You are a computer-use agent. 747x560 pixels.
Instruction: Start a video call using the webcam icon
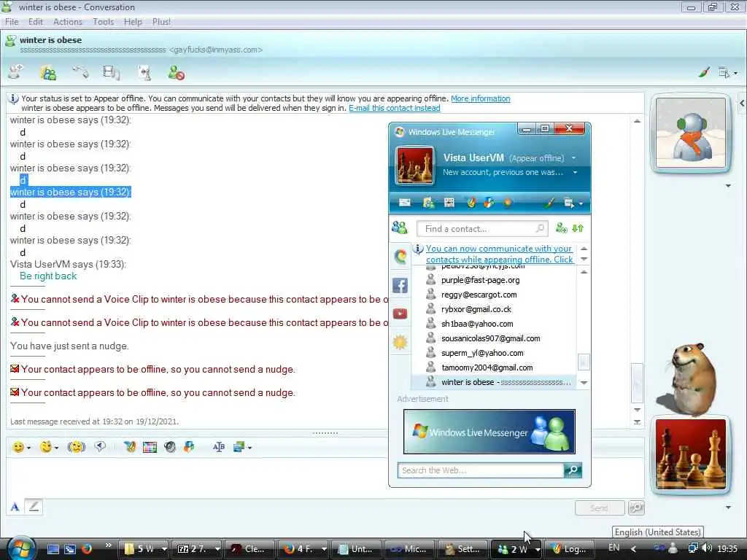click(112, 72)
